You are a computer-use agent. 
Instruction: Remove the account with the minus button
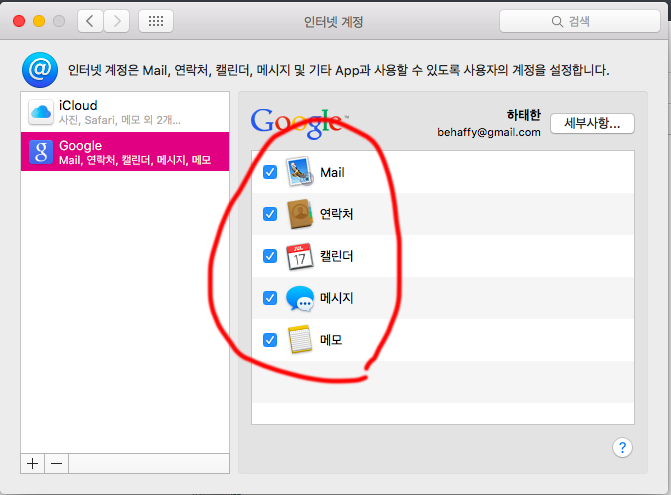coord(56,463)
